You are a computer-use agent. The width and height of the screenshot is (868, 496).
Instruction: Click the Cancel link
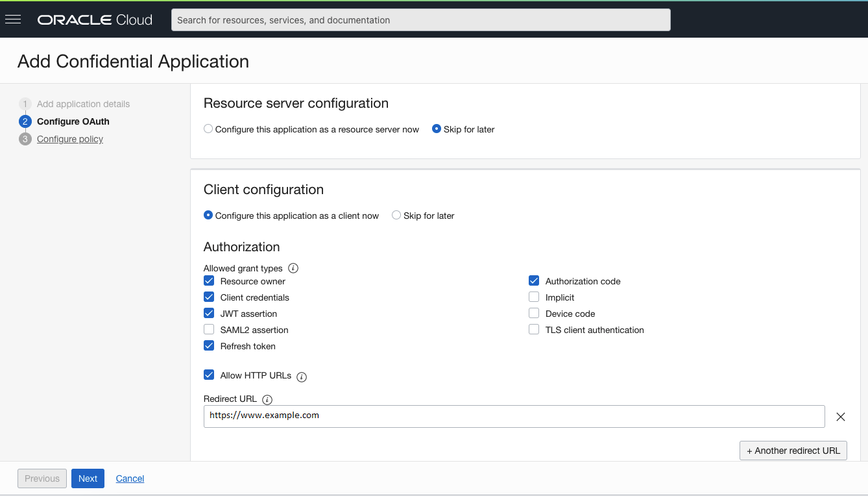pos(130,478)
